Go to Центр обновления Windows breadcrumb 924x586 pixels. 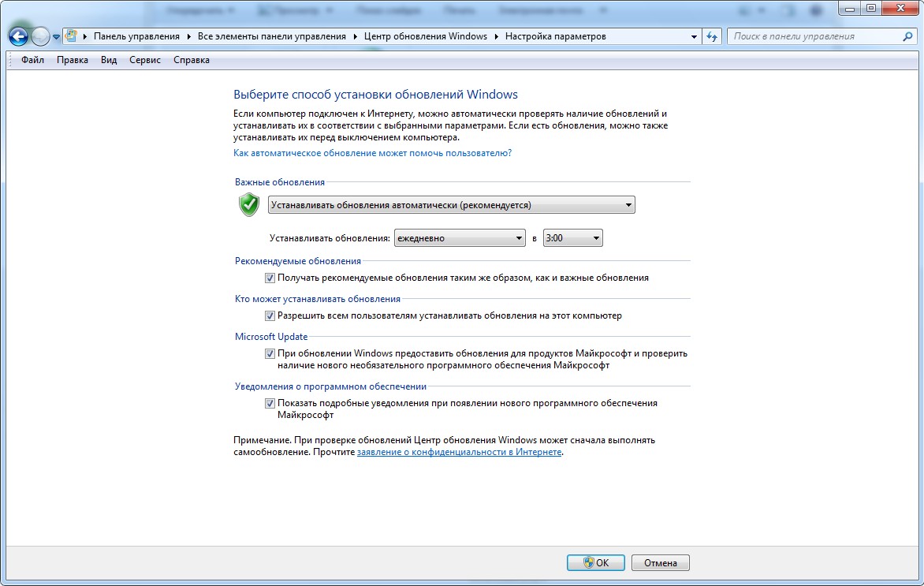pos(426,36)
